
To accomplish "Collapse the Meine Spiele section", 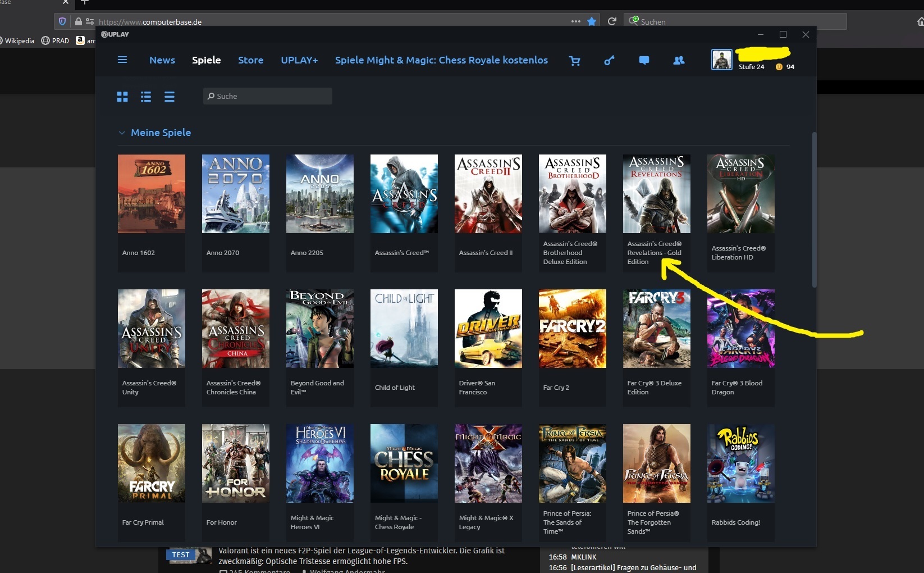I will [122, 133].
